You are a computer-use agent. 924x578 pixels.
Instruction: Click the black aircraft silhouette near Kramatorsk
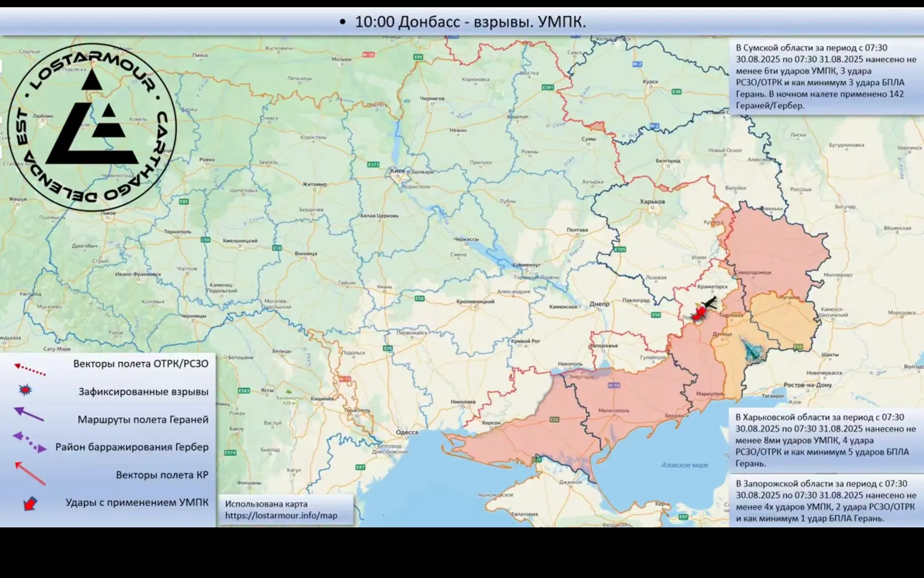(x=709, y=302)
